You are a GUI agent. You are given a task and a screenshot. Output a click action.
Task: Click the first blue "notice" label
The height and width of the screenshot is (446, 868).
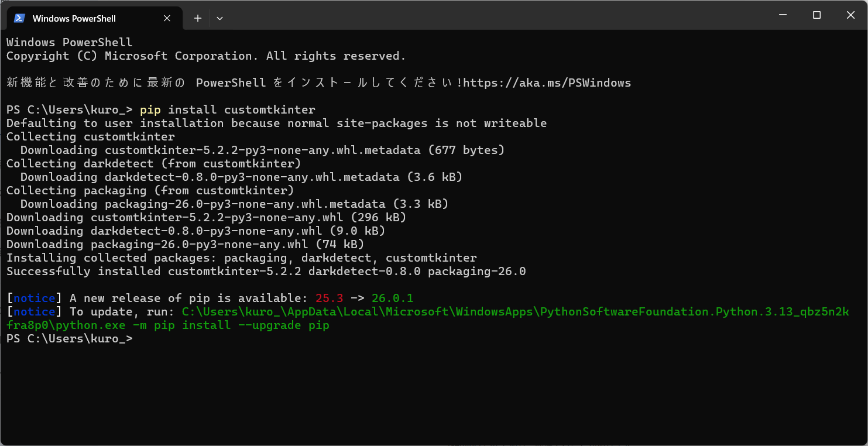(x=34, y=299)
